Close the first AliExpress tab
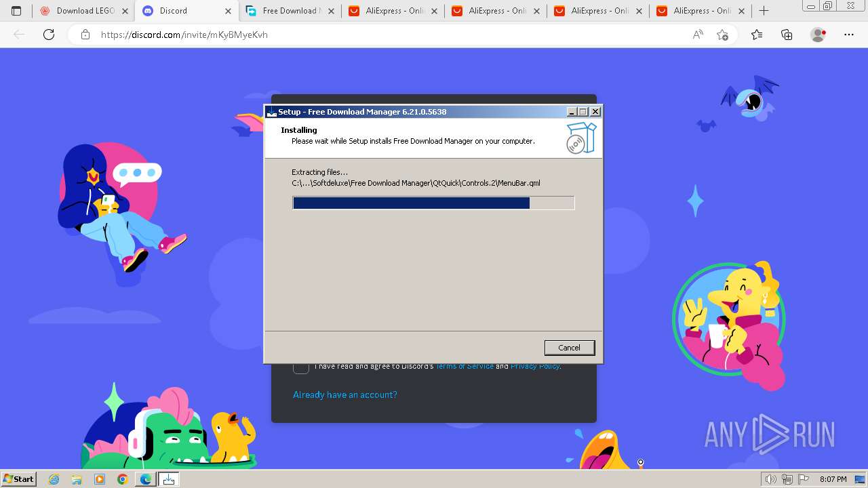The height and width of the screenshot is (488, 868). [433, 11]
